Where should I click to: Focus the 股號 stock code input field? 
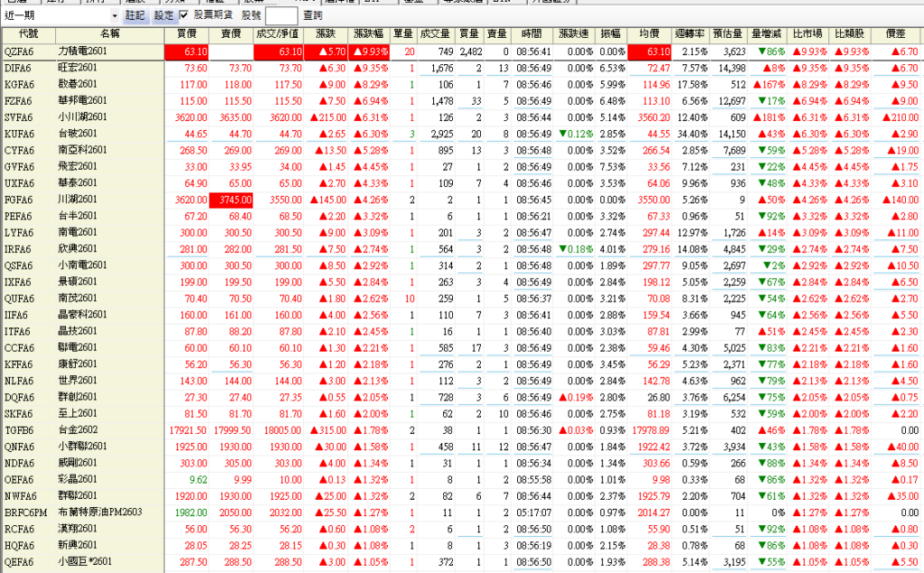281,16
